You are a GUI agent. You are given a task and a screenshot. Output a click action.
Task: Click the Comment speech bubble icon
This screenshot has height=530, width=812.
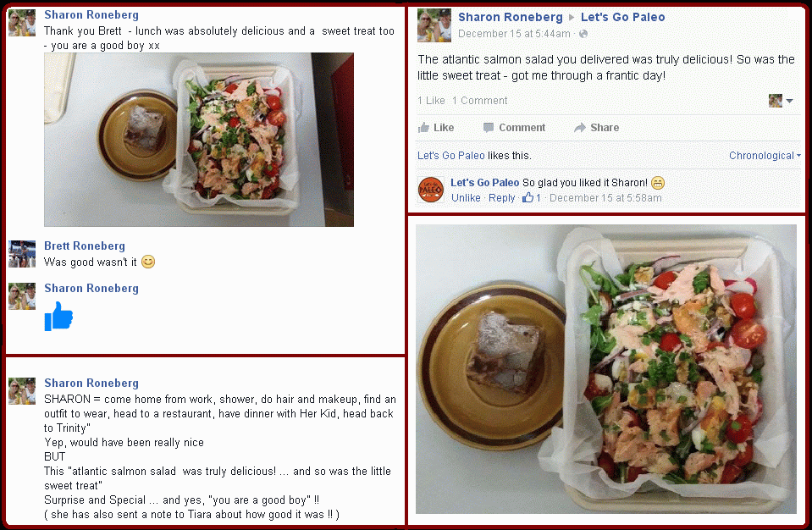(488, 128)
